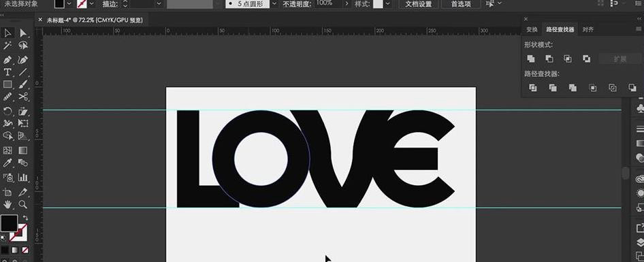Select the Magic Wand tool

(7, 46)
